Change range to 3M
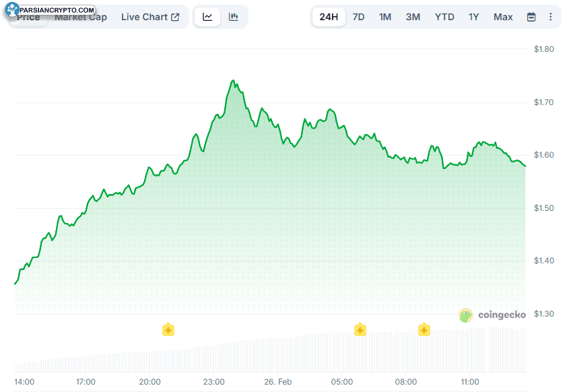 pyautogui.click(x=413, y=17)
